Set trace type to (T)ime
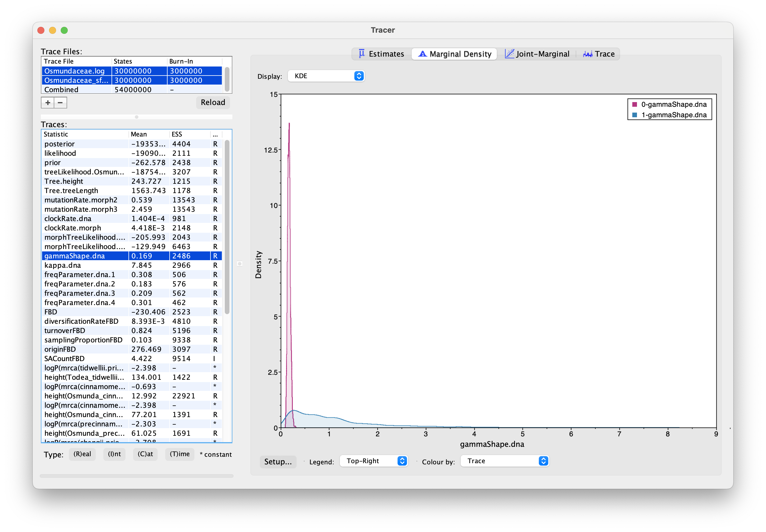The width and height of the screenshot is (766, 532). tap(180, 454)
